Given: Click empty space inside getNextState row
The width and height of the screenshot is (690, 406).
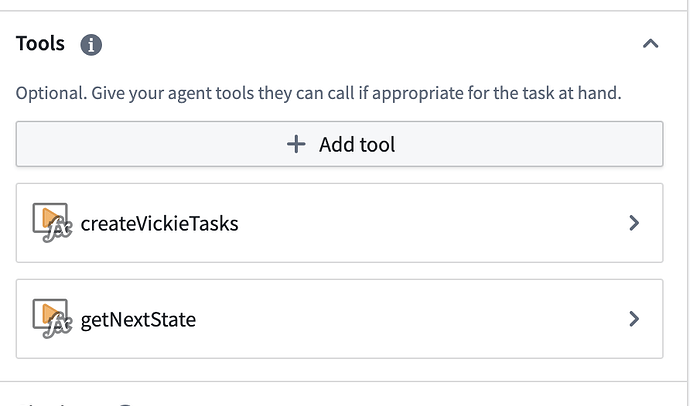Looking at the screenshot, I should coord(409,319).
